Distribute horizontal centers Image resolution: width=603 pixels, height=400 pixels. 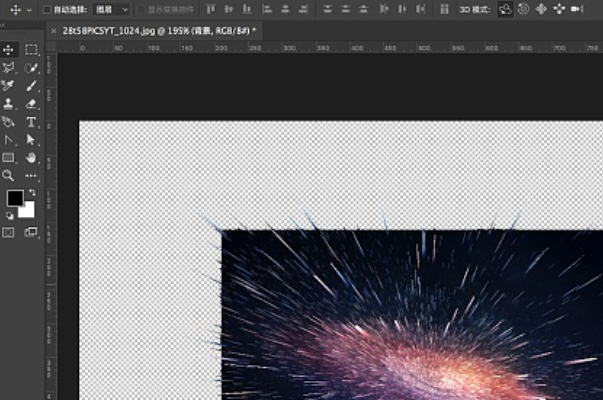402,9
